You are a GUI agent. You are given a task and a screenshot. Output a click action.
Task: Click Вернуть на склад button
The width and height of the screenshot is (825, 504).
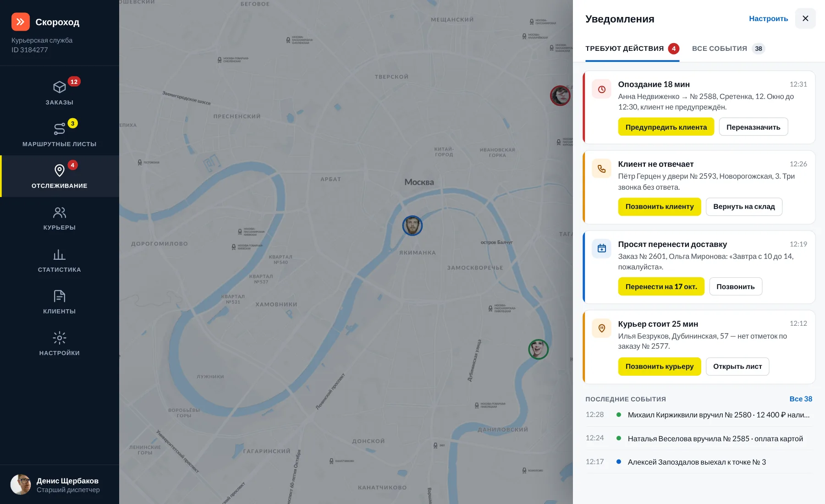click(744, 207)
